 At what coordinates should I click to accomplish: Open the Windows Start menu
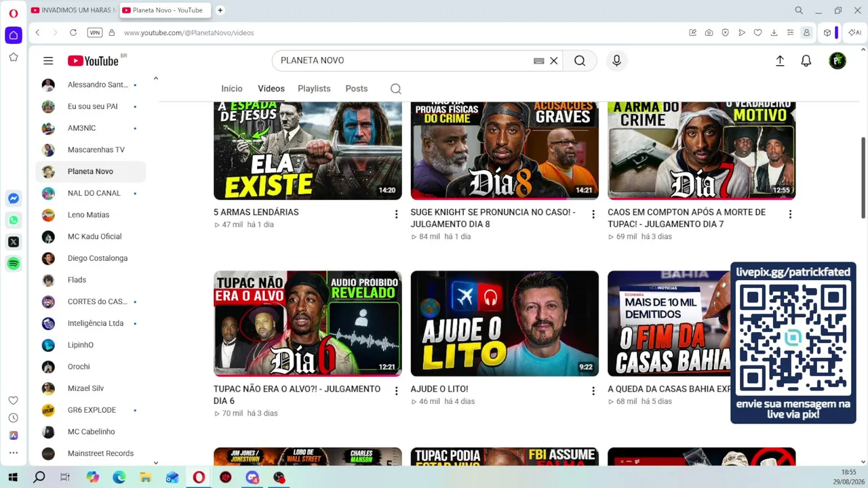click(13, 478)
